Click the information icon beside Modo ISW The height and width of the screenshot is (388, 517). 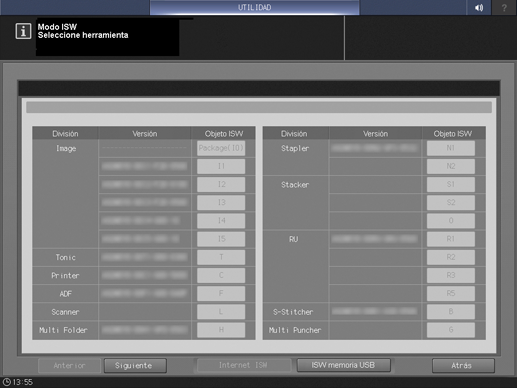click(23, 31)
